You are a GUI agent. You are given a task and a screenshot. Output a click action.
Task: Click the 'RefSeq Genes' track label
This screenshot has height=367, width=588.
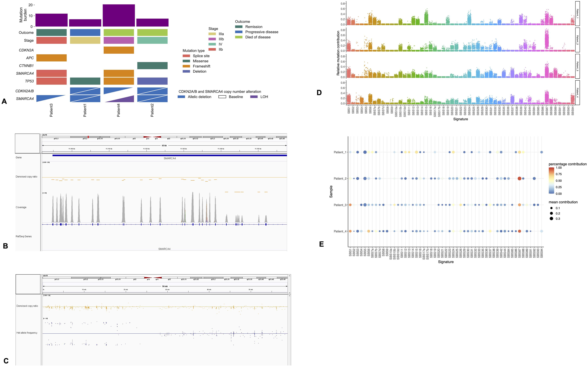24,236
